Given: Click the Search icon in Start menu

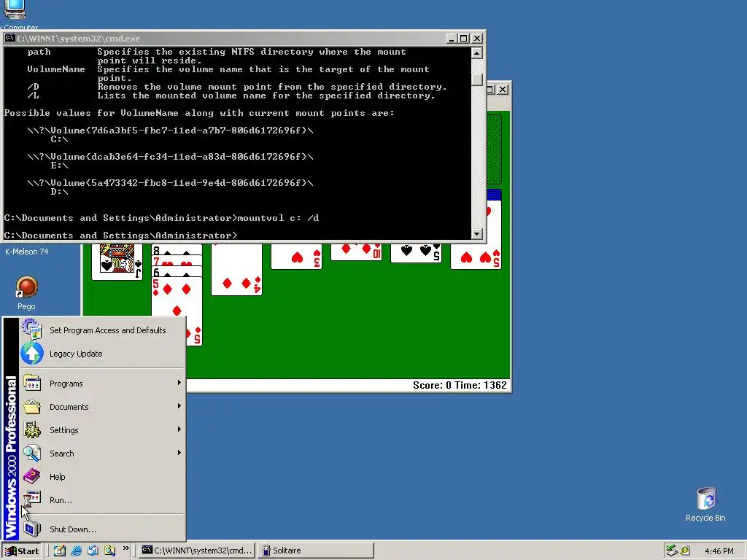Looking at the screenshot, I should point(32,453).
